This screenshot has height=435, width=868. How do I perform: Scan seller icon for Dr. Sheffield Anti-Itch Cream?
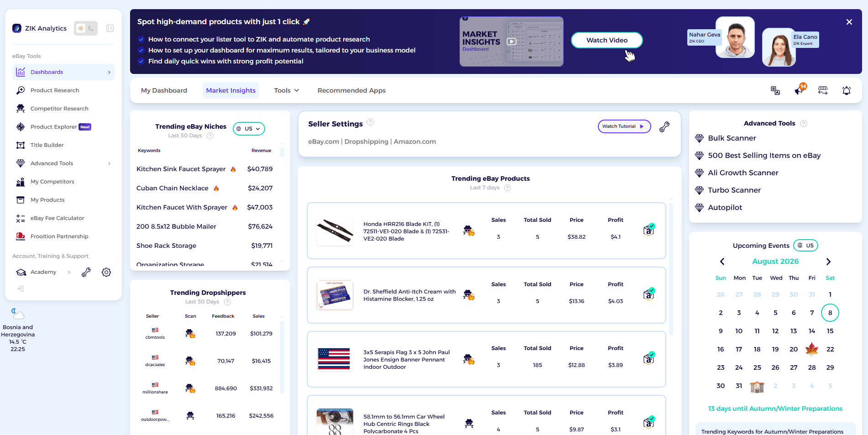[x=469, y=295]
